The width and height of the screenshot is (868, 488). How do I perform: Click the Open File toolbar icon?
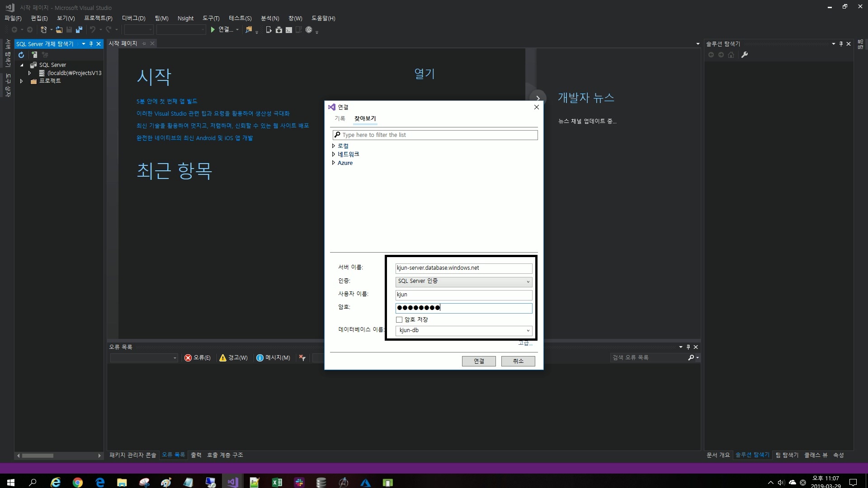pos(59,30)
